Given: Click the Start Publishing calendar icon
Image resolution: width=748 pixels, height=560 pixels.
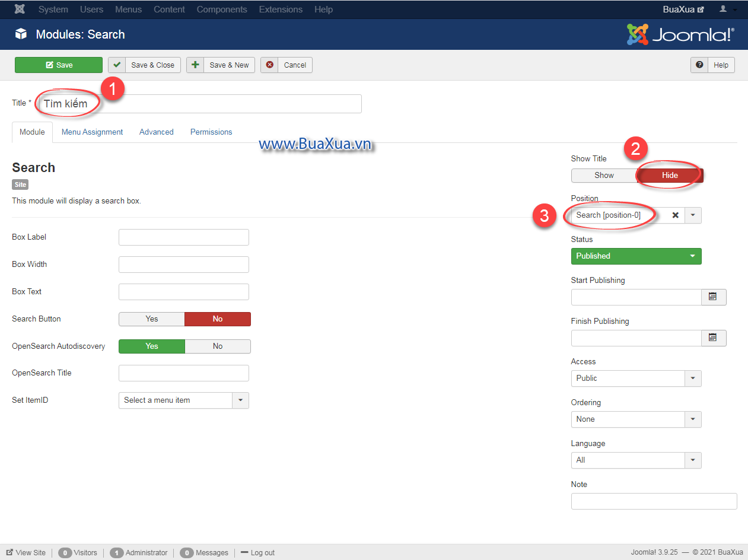Looking at the screenshot, I should pyautogui.click(x=714, y=297).
